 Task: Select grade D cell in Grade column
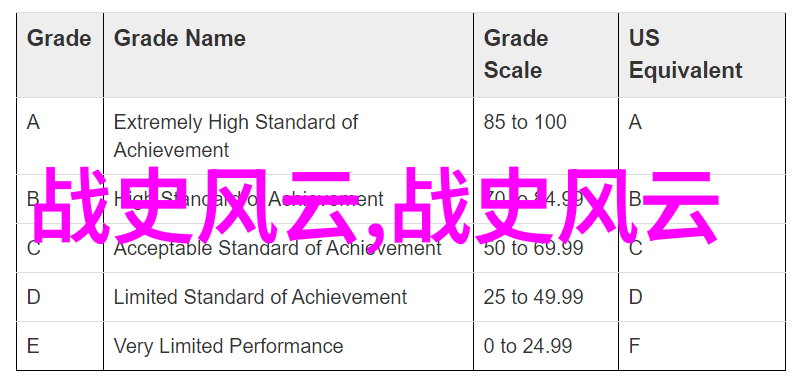pyautogui.click(x=60, y=297)
